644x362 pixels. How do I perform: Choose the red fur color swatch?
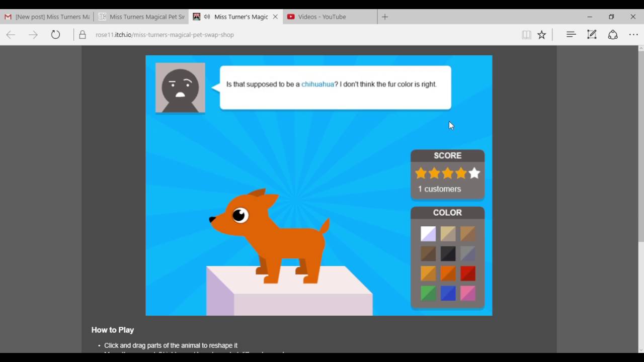(x=467, y=274)
